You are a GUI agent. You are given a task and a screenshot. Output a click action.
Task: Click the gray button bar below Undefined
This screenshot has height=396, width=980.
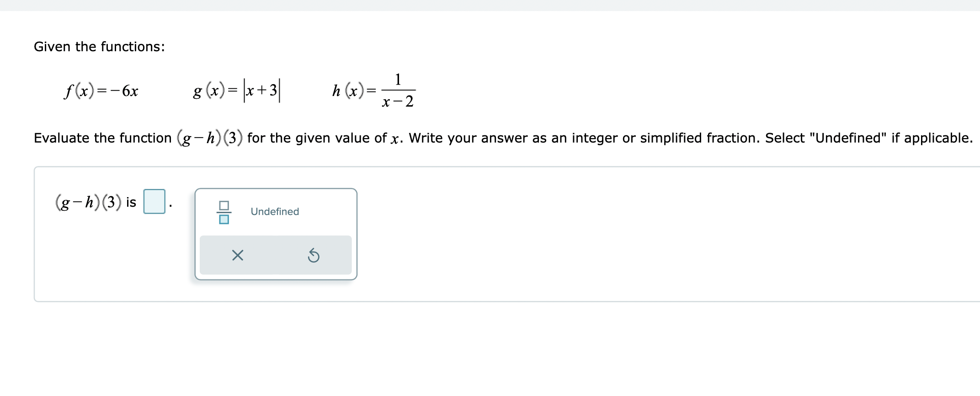pyautogui.click(x=275, y=255)
